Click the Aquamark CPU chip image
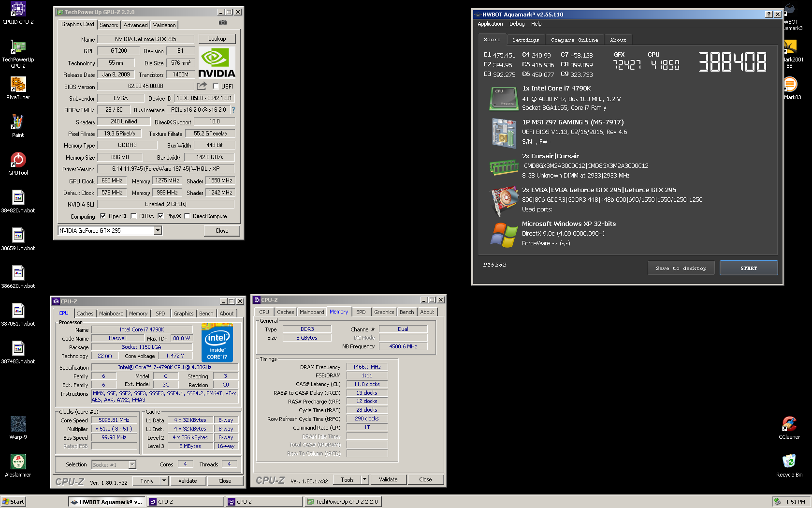Viewport: 812px width, 508px height. pos(503,99)
